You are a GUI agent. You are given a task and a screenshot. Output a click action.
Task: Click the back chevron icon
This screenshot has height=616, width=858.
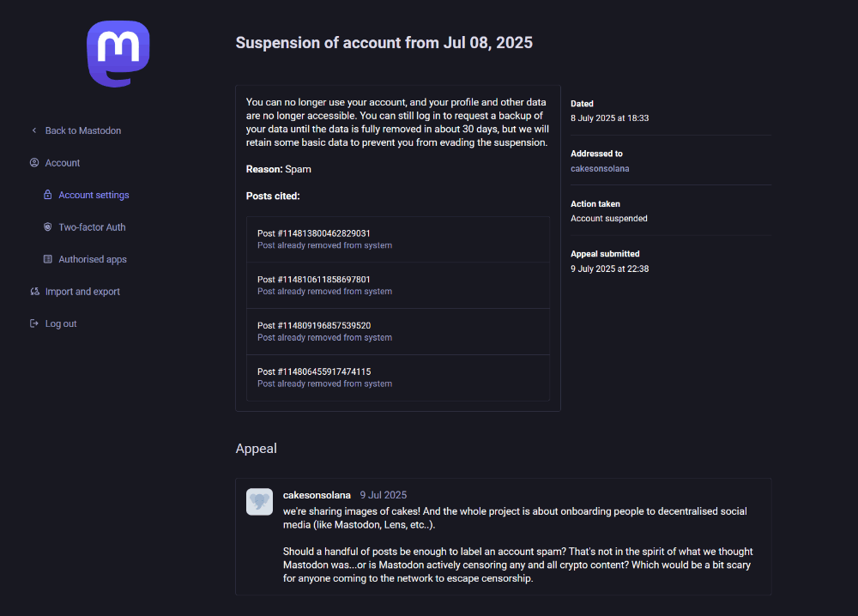pos(34,130)
